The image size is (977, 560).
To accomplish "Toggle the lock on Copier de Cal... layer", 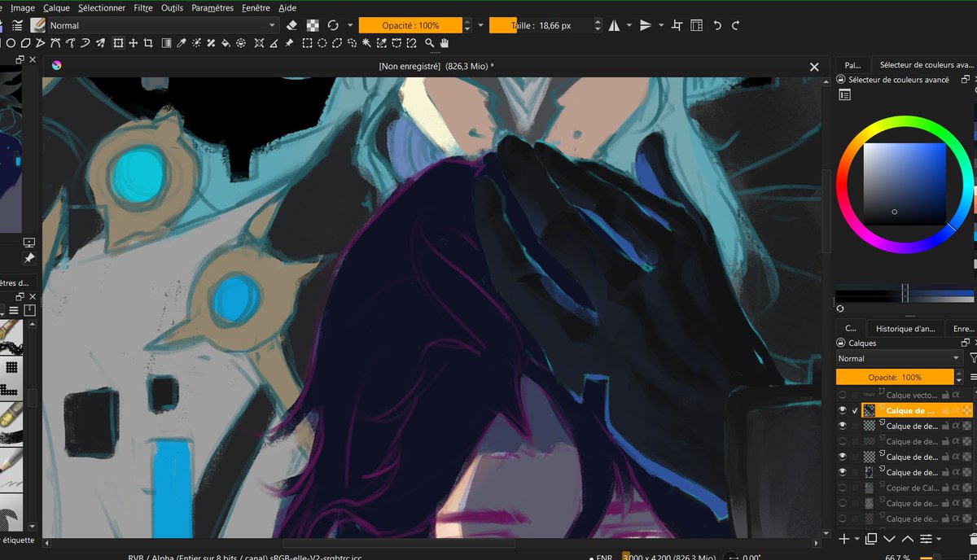I will [x=945, y=488].
